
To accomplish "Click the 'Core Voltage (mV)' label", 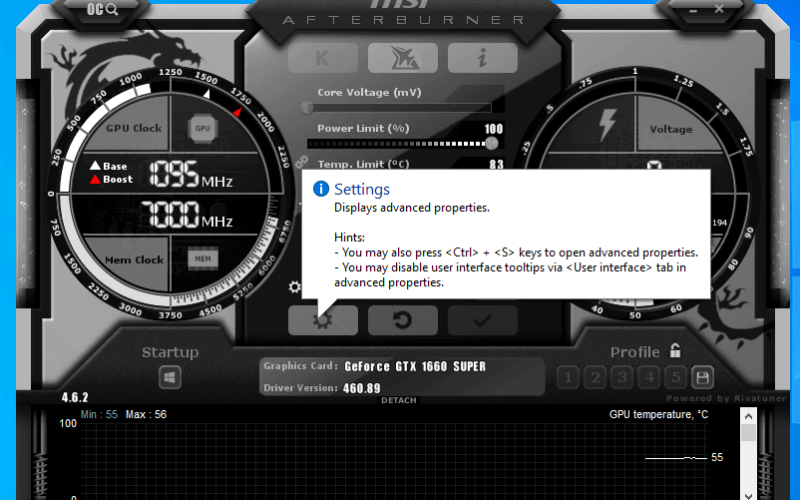I will point(369,92).
